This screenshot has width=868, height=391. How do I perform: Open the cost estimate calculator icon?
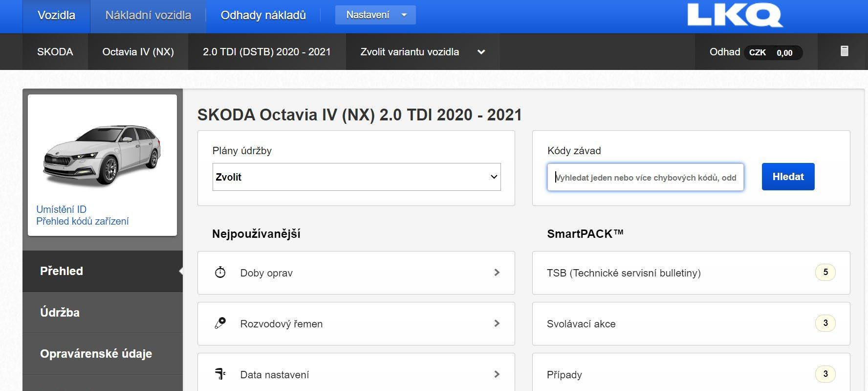(x=844, y=51)
